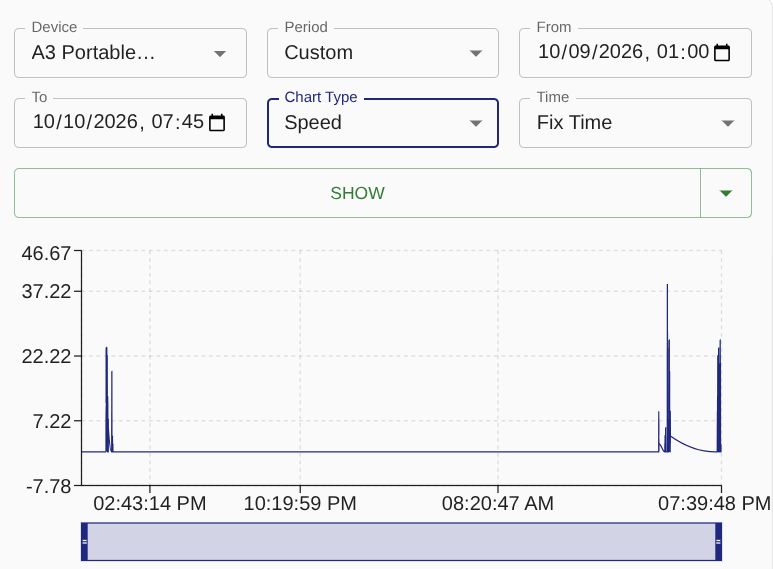Click the left handle of chart range brush
This screenshot has width=773, height=569.
click(84, 541)
